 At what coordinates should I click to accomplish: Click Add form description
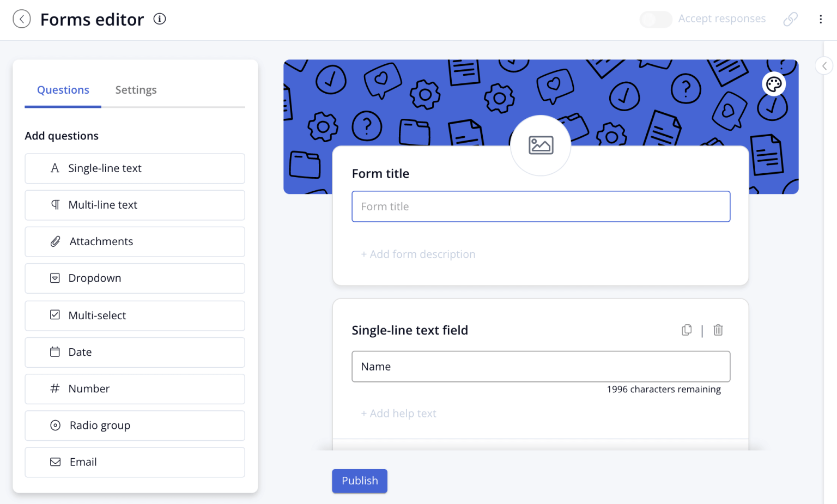pos(418,254)
